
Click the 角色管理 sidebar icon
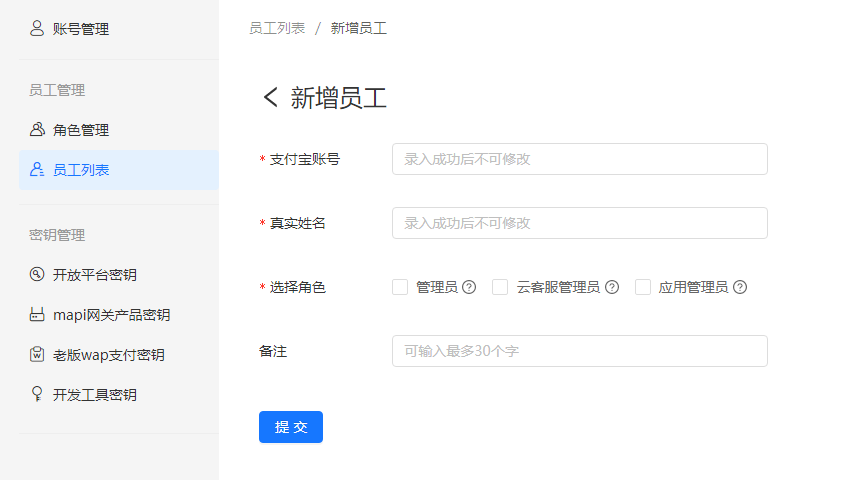click(37, 130)
